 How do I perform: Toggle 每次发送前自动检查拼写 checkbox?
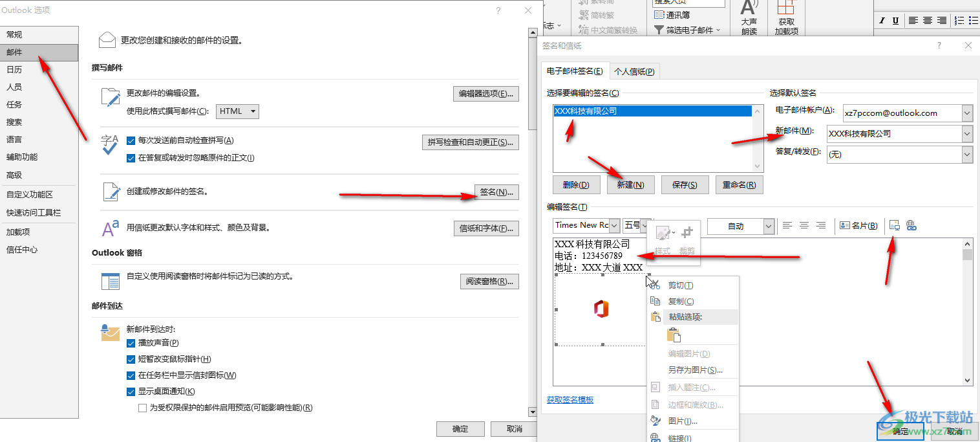(x=131, y=140)
